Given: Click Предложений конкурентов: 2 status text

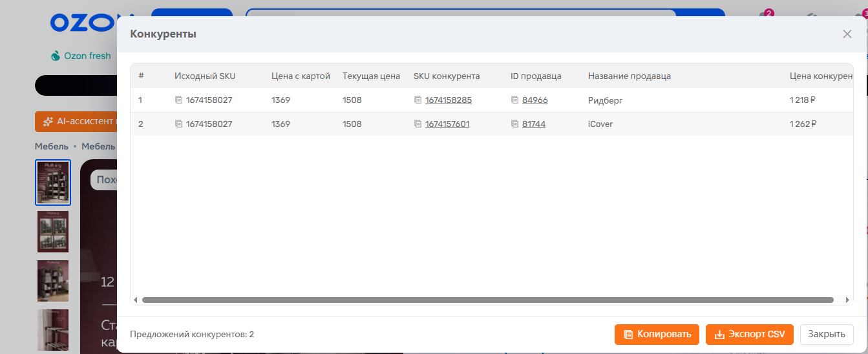Looking at the screenshot, I should [192, 334].
